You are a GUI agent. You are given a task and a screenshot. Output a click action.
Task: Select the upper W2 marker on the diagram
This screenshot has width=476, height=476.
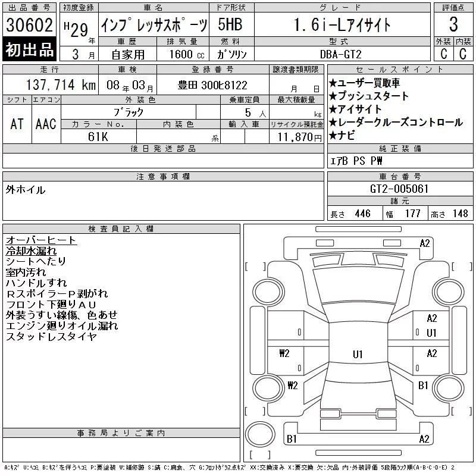click(284, 354)
